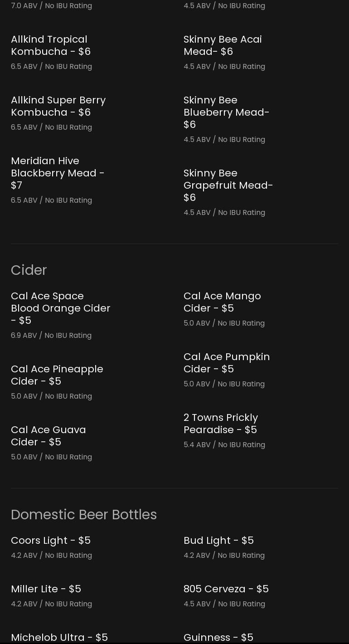Pick Skinny Bee Grapefruit Mead
Viewport: 349px width, 644px height.
pyautogui.click(x=228, y=185)
